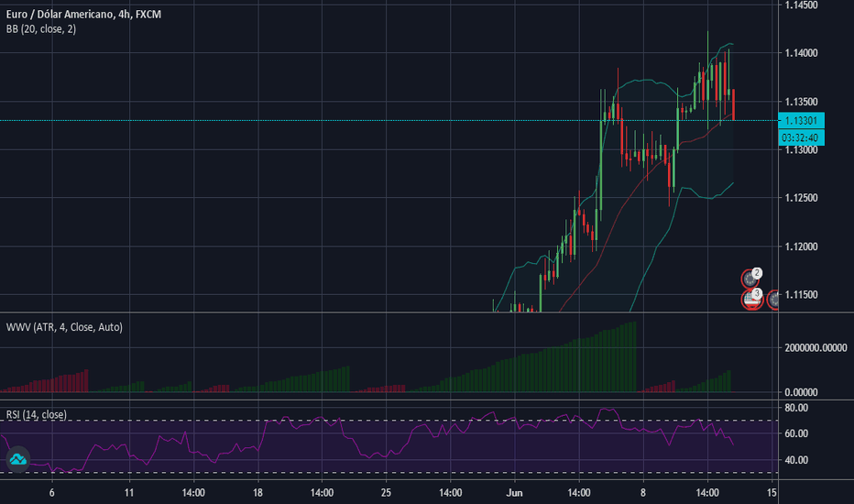Click the 14:00 label between Jun and 8
This screenshot has width=854, height=504.
[578, 493]
